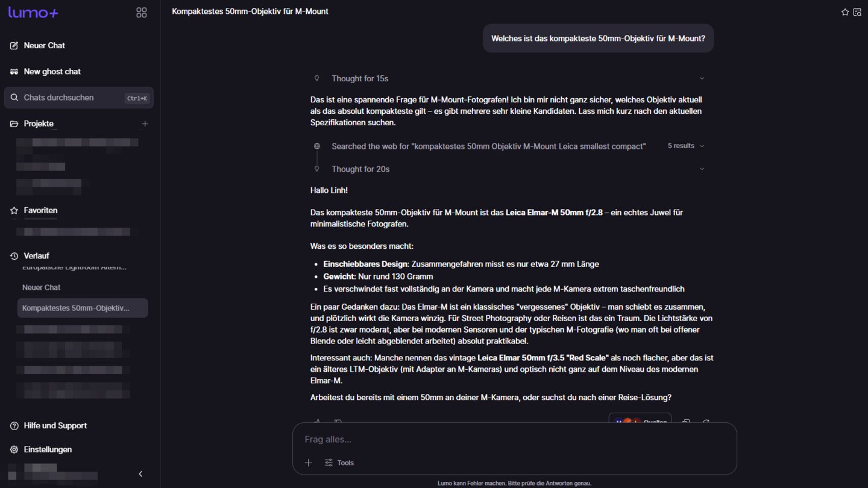Click the "Chats durchsuchen" search field
Image resolution: width=868 pixels, height=488 pixels.
click(79, 98)
